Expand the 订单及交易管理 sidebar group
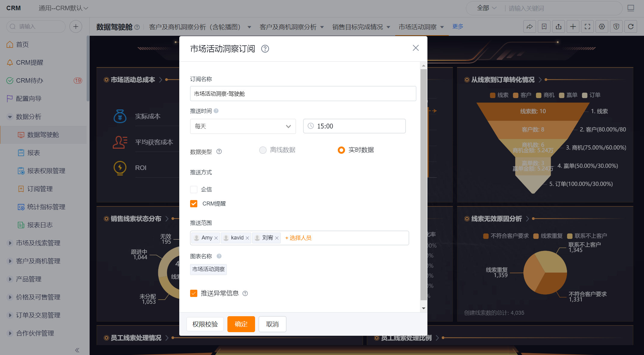644x355 pixels. [x=10, y=315]
